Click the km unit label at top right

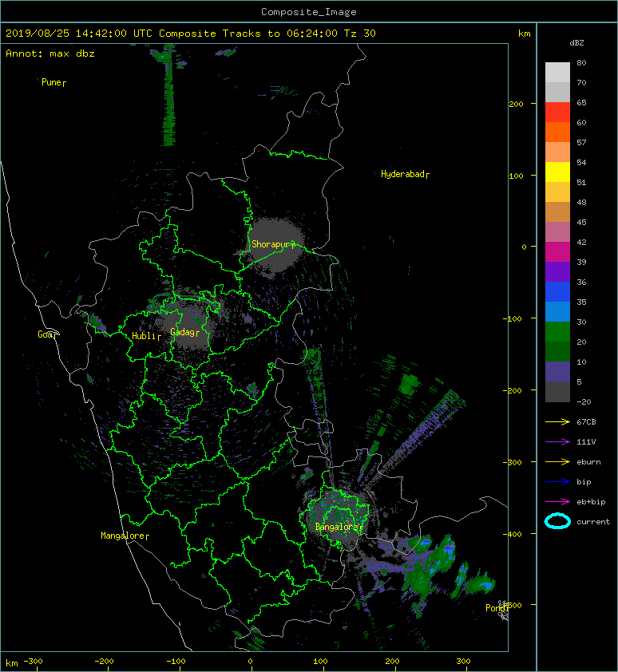pos(524,34)
